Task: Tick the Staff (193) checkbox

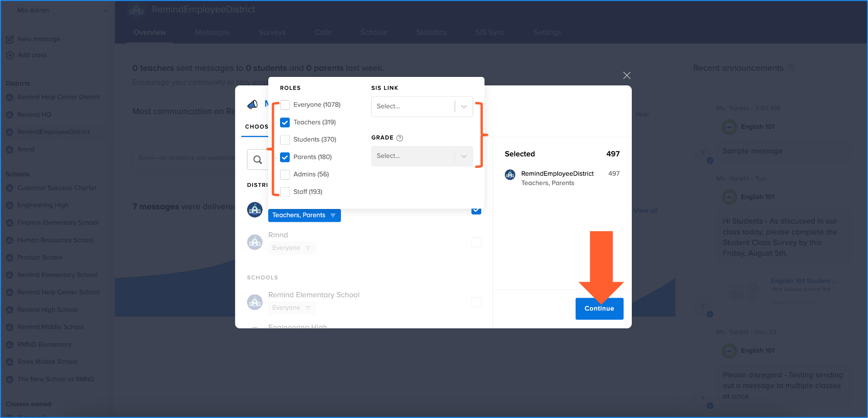Action: pyautogui.click(x=285, y=192)
